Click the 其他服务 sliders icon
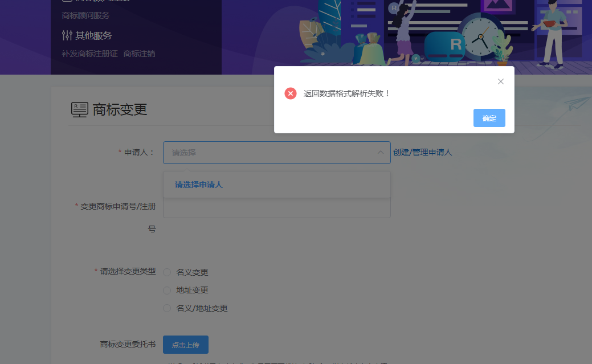 click(x=67, y=35)
